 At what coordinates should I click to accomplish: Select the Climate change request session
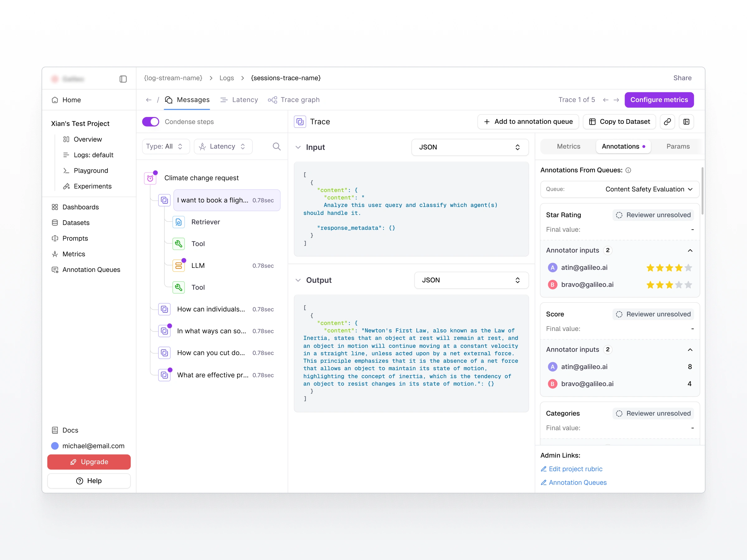click(x=201, y=178)
